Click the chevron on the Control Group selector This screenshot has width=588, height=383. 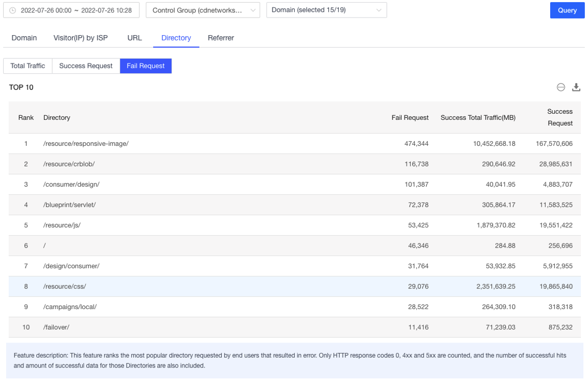tap(253, 10)
